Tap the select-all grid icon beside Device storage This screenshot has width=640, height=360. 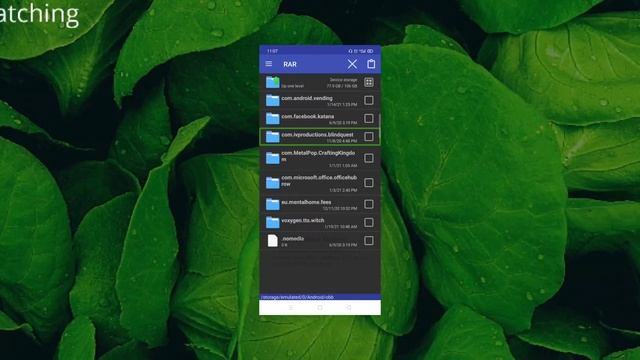coord(369,82)
